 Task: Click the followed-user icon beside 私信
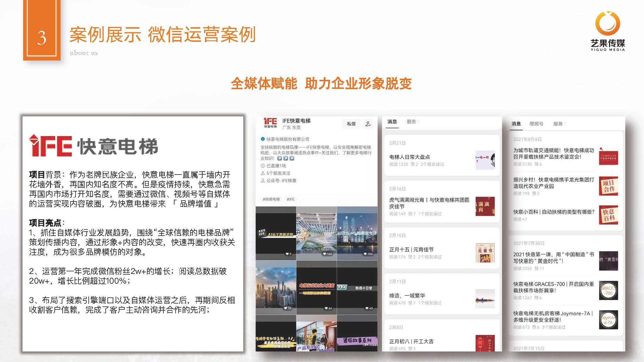click(x=368, y=124)
